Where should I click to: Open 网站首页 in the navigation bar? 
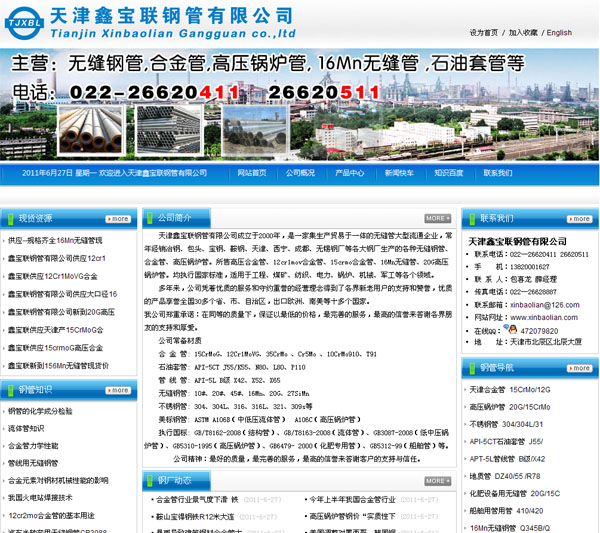[x=252, y=173]
